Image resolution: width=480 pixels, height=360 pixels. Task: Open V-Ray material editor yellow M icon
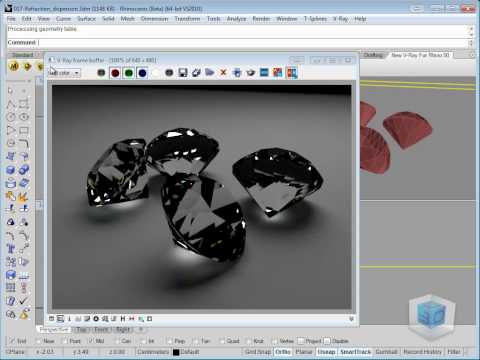[14, 66]
